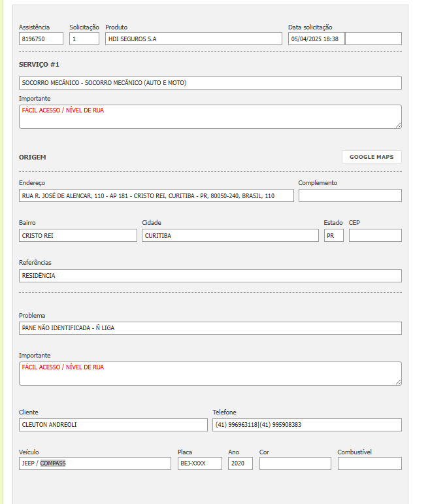Focus the empty CEP field

pyautogui.click(x=375, y=235)
